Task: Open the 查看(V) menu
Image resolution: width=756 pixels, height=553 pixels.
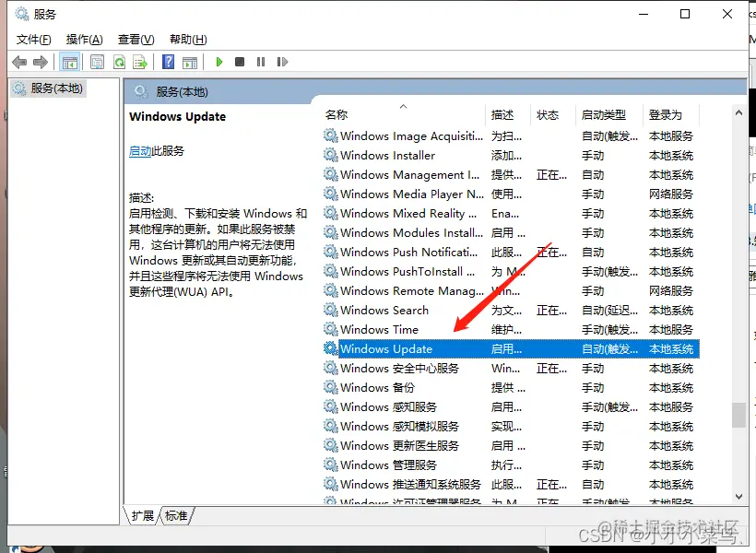Action: 136,40
